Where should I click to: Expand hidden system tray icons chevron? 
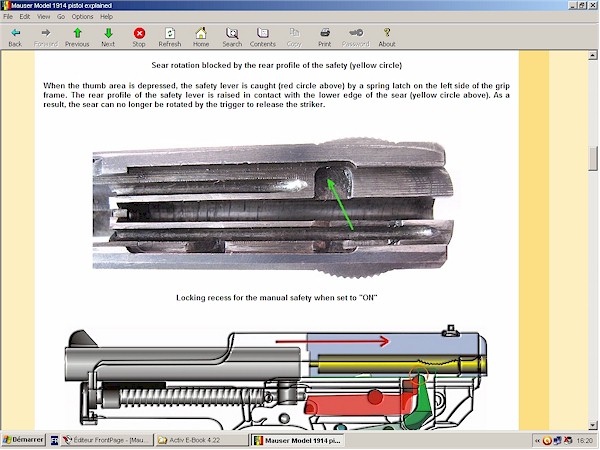click(537, 441)
